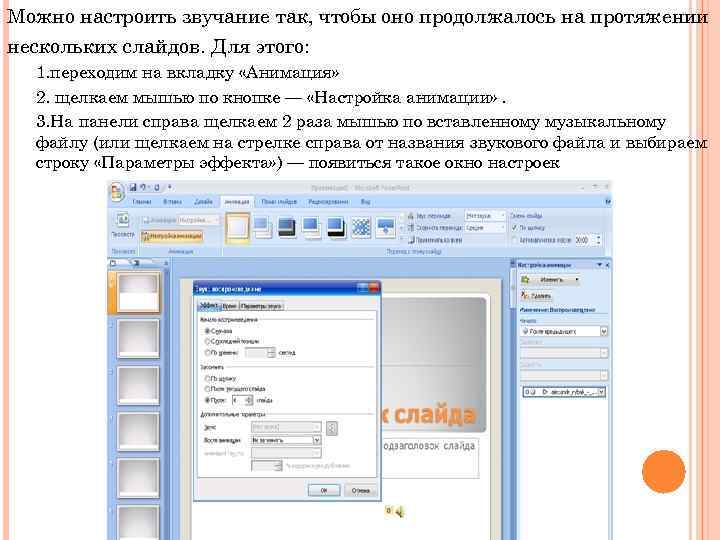Click the Undo icon in quick access toolbar

[143, 187]
